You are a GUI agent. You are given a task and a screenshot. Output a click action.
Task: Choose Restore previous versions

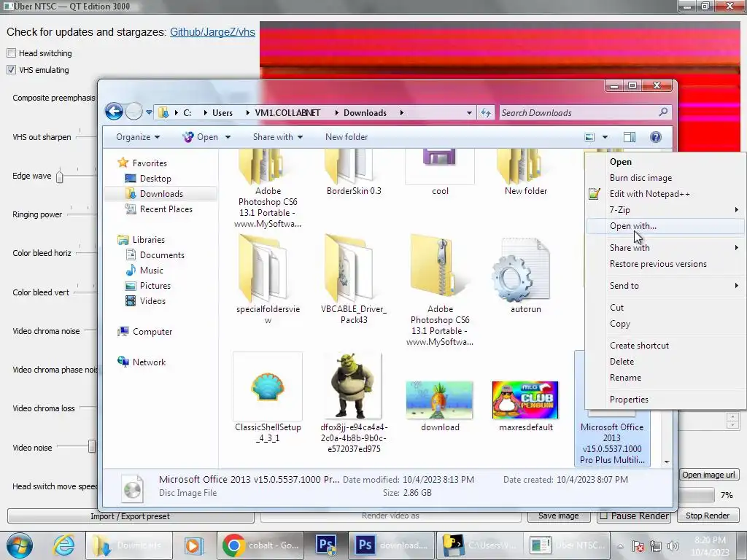tap(666, 264)
